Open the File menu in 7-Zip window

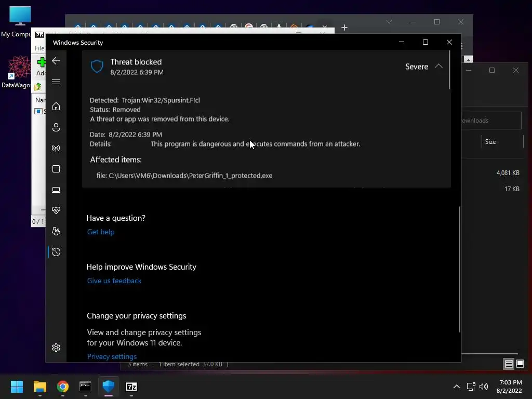click(x=39, y=48)
